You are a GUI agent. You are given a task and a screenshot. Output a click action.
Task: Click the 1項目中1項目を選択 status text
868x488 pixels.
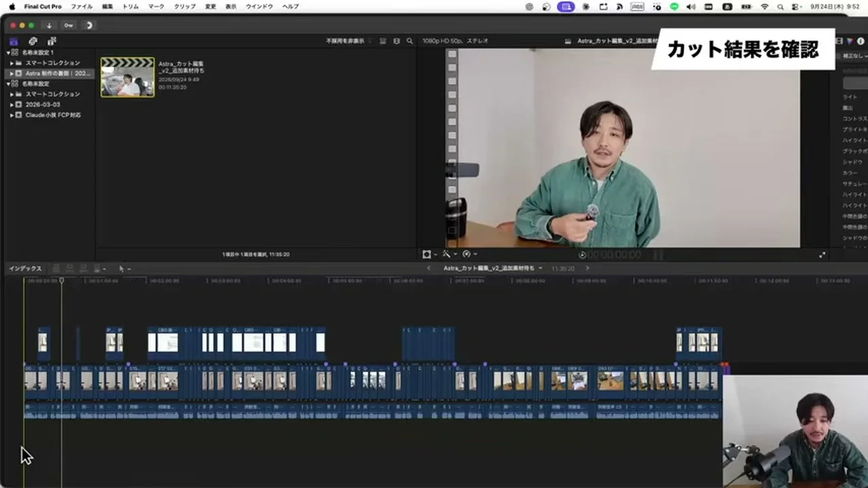click(x=256, y=254)
